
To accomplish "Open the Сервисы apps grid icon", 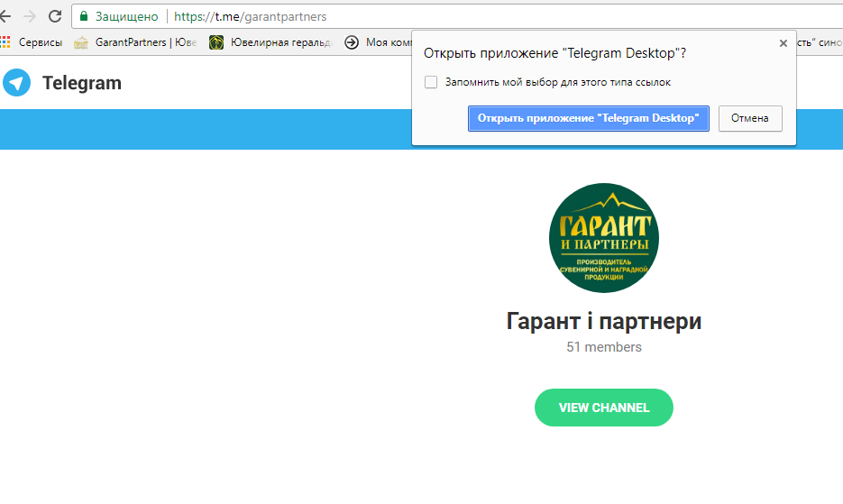I will point(5,42).
